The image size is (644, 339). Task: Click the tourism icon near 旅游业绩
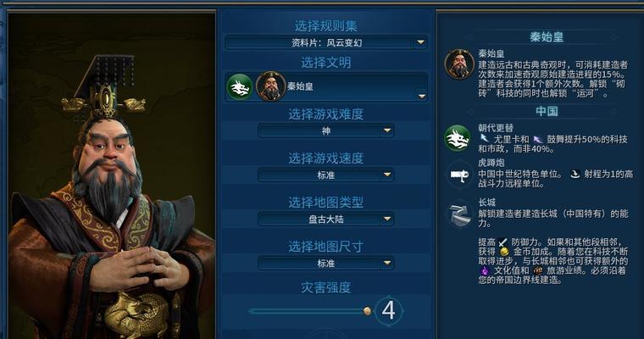click(x=537, y=271)
